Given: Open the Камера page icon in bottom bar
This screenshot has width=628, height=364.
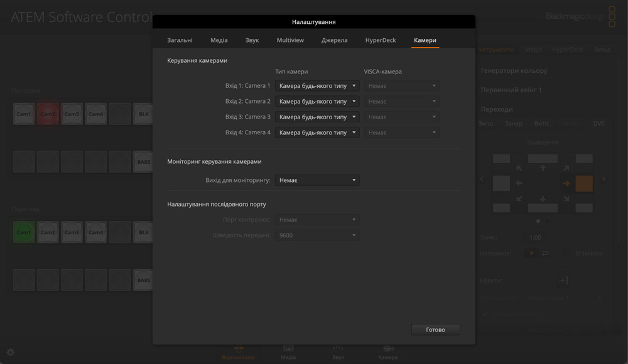Looking at the screenshot, I should tap(387, 352).
